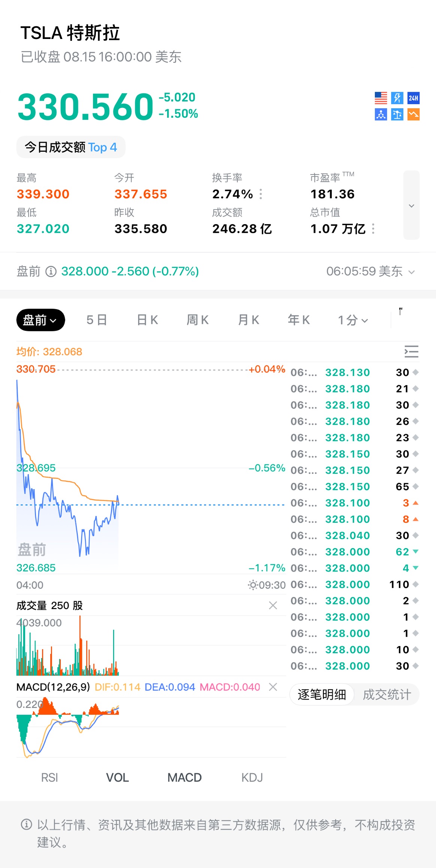Tap the US flag market icon

pyautogui.click(x=381, y=98)
